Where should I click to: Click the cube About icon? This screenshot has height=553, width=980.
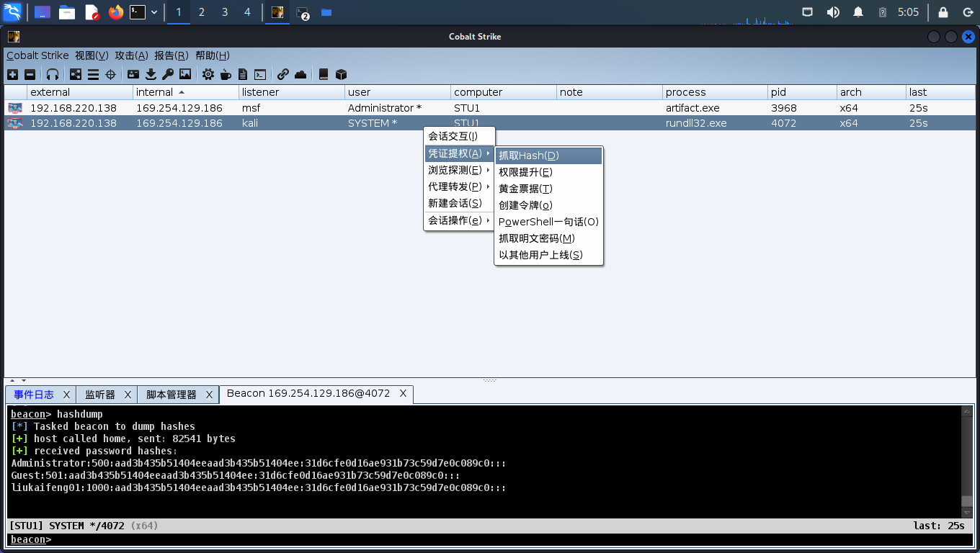(342, 74)
